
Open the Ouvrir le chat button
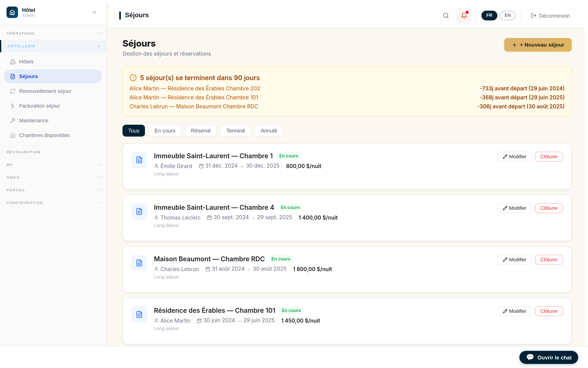coord(549,357)
